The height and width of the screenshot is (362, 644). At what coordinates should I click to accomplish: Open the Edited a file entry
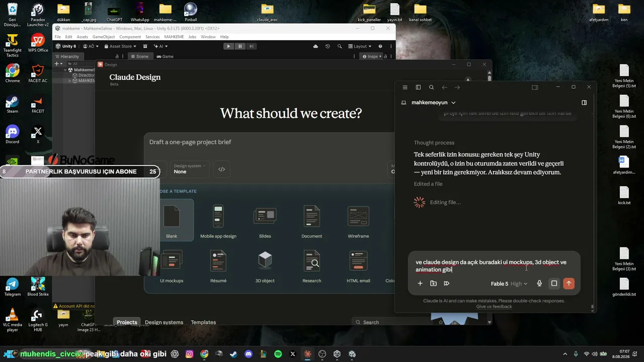(x=428, y=184)
